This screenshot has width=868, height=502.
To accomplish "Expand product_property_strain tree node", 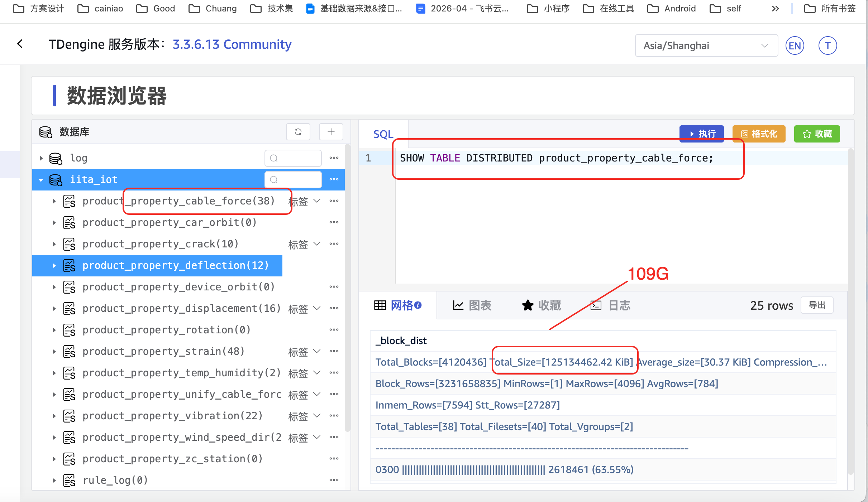I will click(54, 351).
